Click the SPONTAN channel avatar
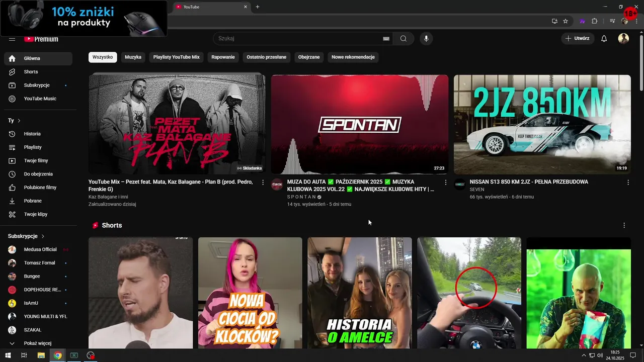This screenshot has width=644, height=362. [x=277, y=185]
